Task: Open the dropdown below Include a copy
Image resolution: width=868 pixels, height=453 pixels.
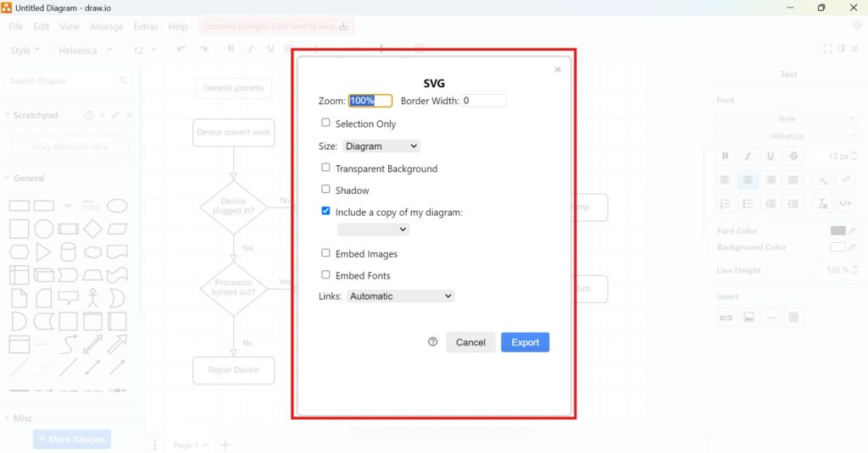Action: [x=373, y=229]
